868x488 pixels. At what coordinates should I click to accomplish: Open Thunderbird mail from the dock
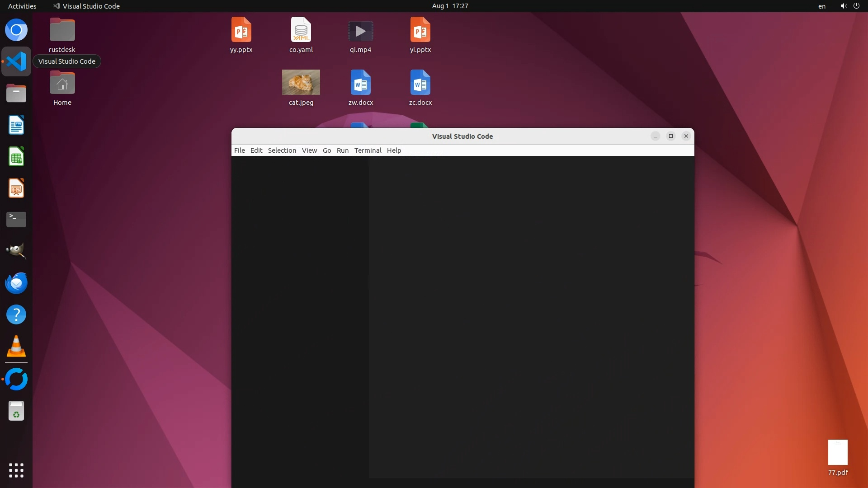(16, 283)
